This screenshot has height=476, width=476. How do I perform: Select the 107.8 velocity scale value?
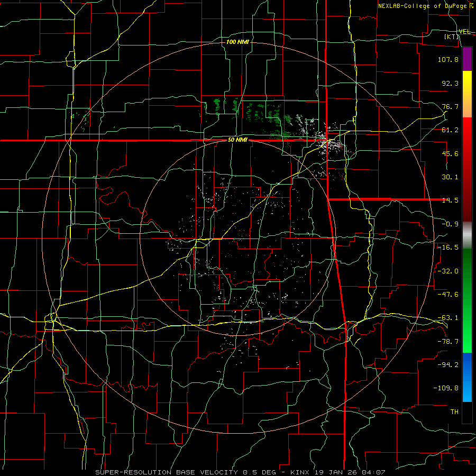pos(448,59)
